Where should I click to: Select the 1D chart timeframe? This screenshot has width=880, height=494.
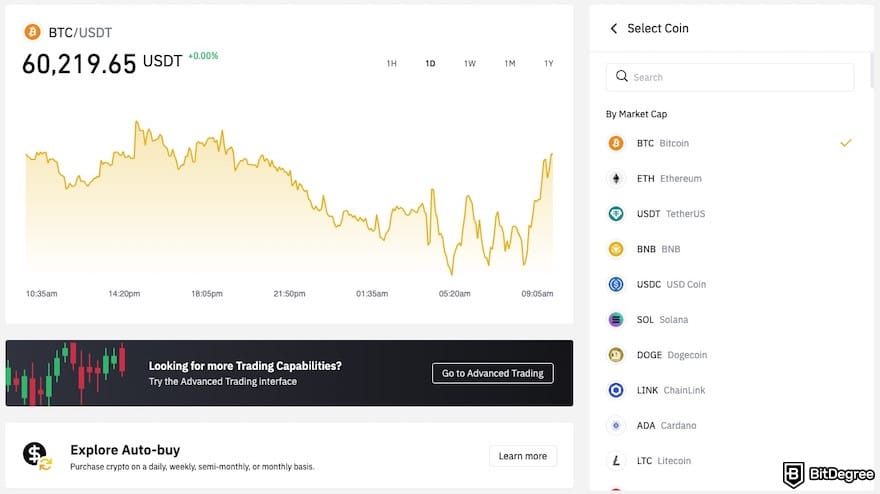tap(430, 63)
